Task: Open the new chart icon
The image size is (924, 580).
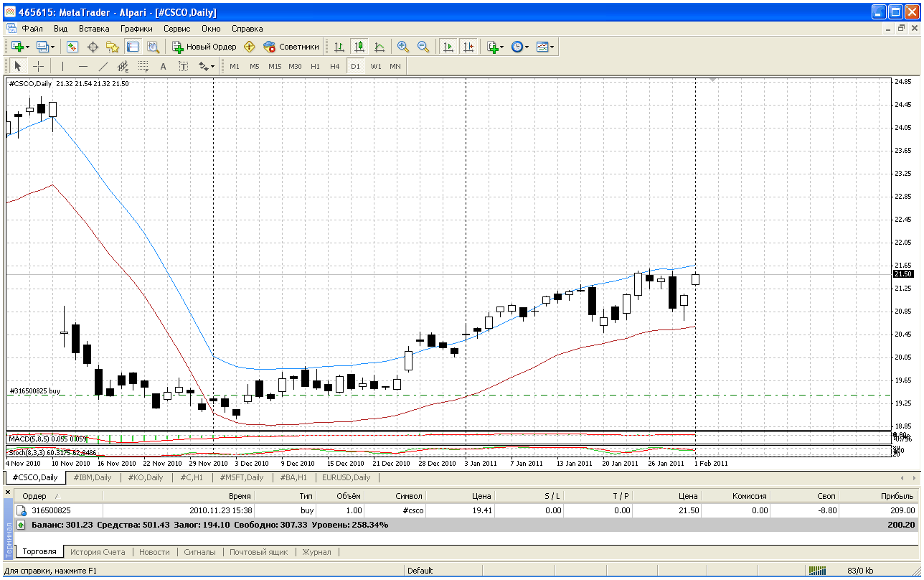Action: coord(17,47)
